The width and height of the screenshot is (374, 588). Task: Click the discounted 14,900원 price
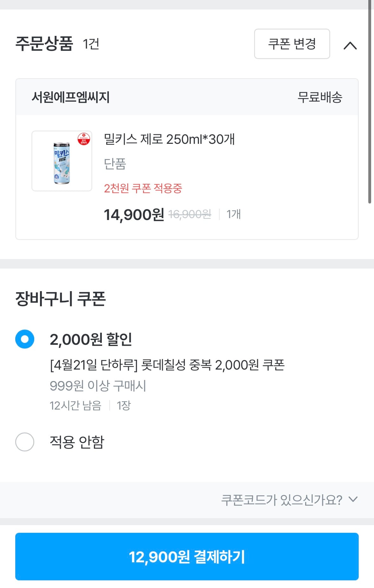(134, 215)
